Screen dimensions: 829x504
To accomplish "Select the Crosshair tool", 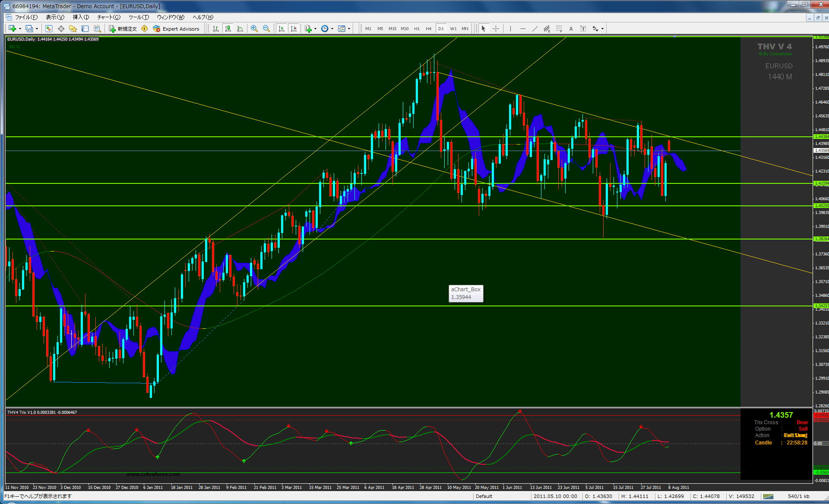I will [x=496, y=28].
